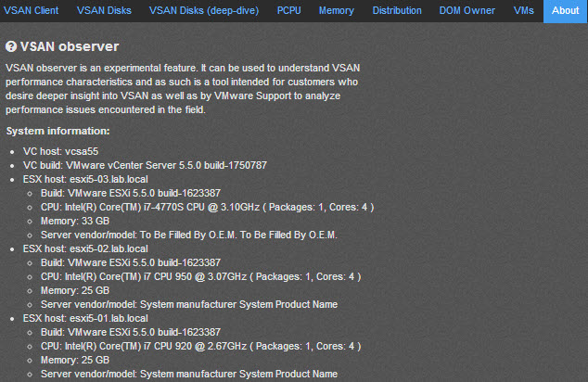Image resolution: width=588 pixels, height=382 pixels.
Task: Click the i7-4770S CPU line
Action: click(208, 207)
